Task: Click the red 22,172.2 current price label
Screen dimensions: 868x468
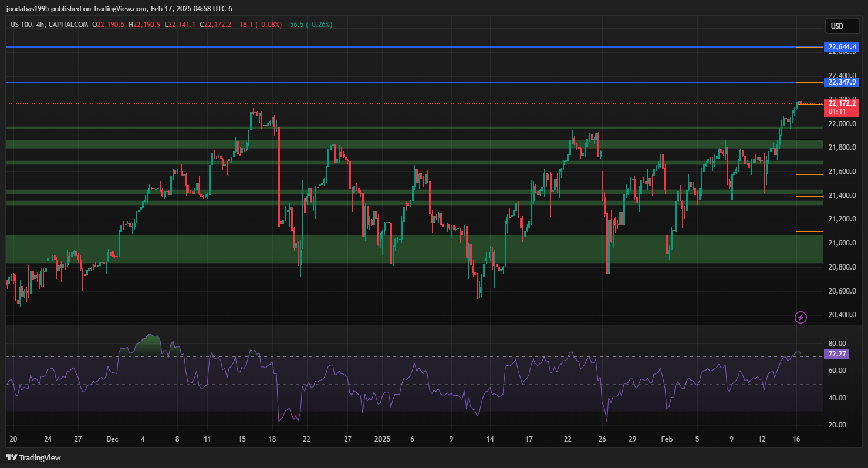Action: (842, 104)
